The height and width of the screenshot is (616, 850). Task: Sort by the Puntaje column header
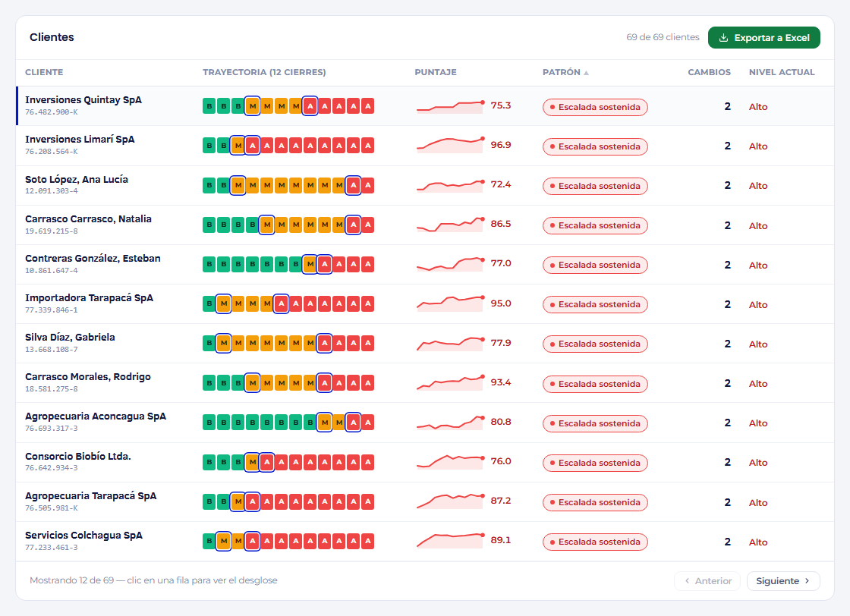coord(436,72)
